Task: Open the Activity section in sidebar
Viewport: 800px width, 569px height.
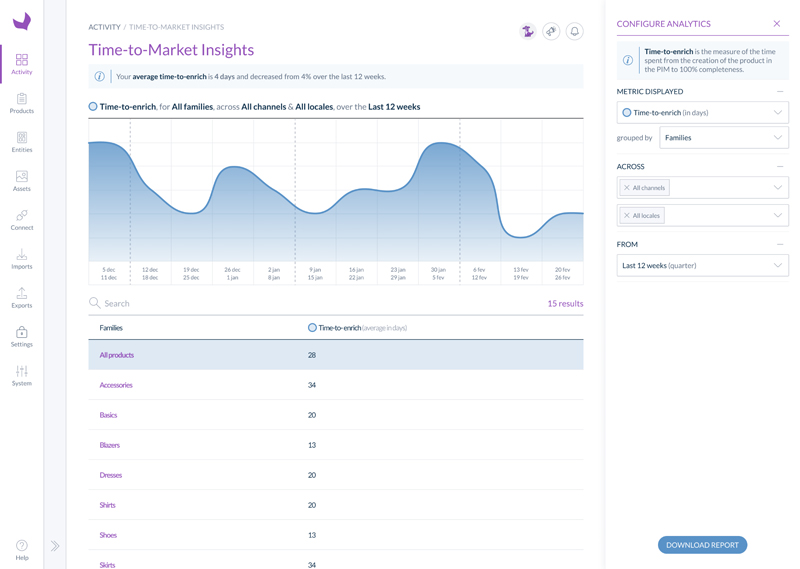Action: [21, 64]
